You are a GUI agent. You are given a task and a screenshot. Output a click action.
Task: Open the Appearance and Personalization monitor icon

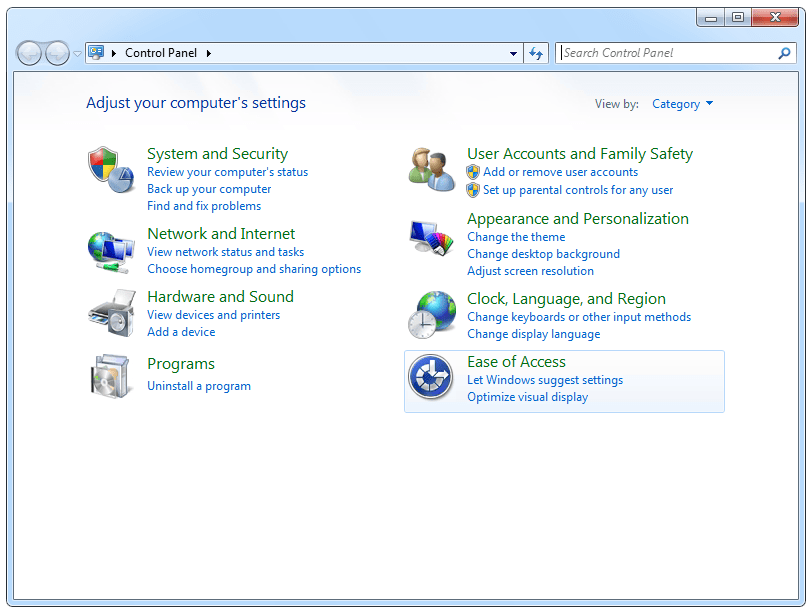click(431, 238)
